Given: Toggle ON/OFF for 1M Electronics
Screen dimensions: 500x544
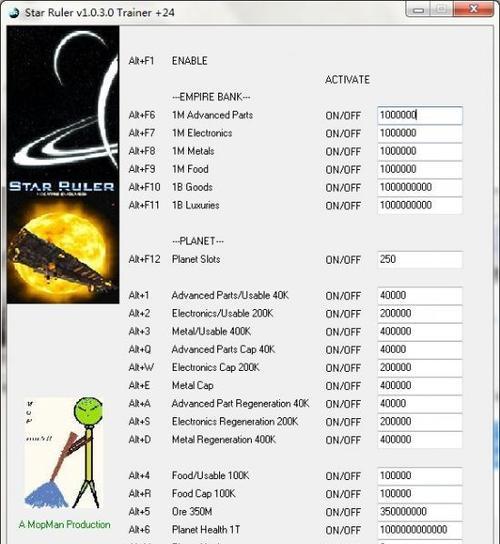Looking at the screenshot, I should click(343, 134).
